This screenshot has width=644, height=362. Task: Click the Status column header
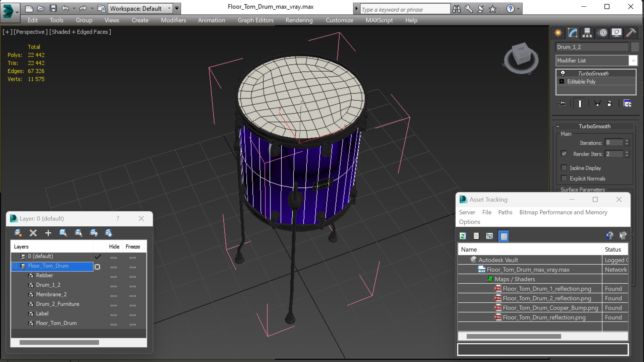(615, 249)
